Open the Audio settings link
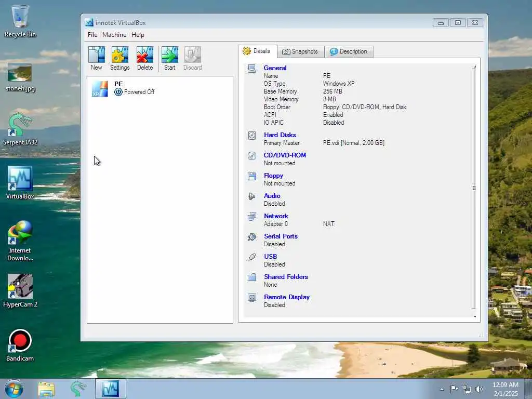 (x=272, y=196)
